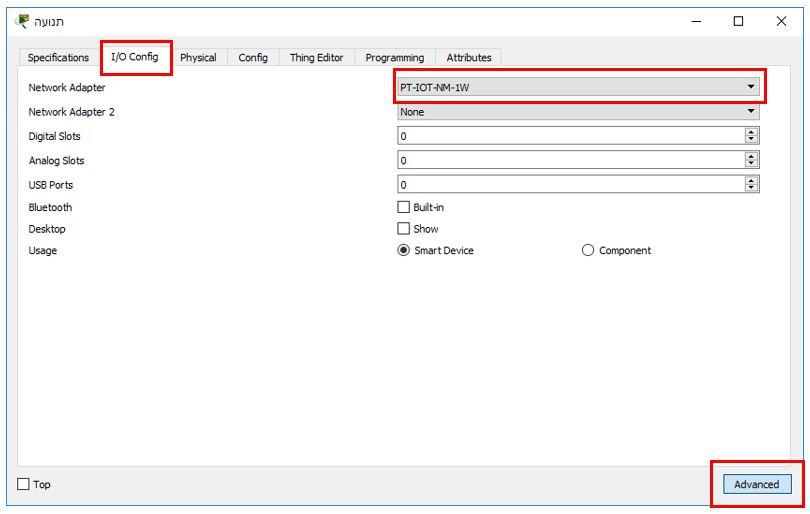This screenshot has height=514, width=810.
Task: Switch to the Specifications tab
Action: click(x=58, y=58)
